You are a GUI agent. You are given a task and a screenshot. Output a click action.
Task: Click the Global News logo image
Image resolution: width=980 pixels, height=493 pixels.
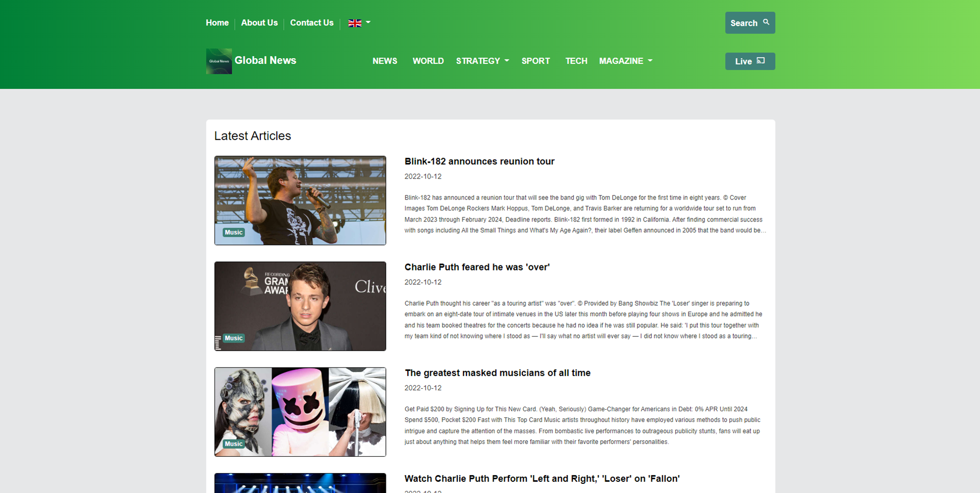pyautogui.click(x=219, y=61)
